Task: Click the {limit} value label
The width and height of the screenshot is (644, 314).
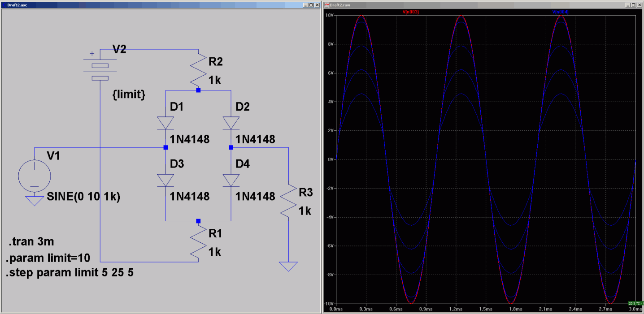Action: pos(129,95)
